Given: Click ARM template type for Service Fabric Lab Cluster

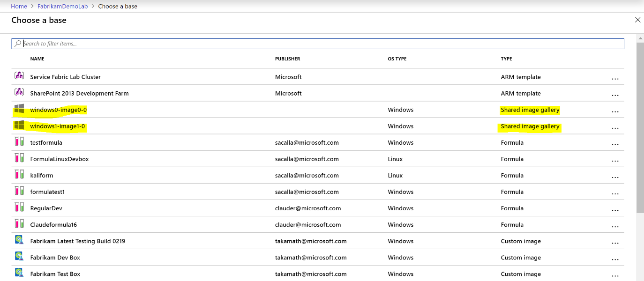Looking at the screenshot, I should click(521, 77).
